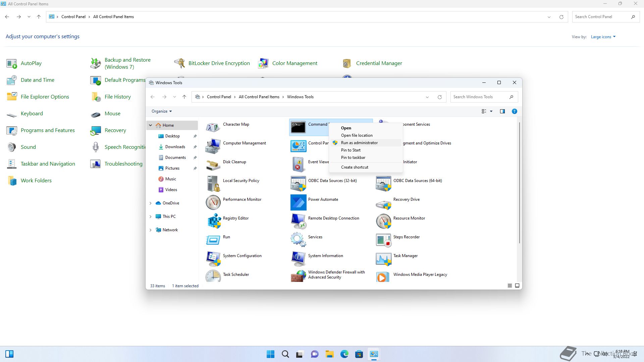
Task: Open View by Large icons dropdown
Action: tap(603, 37)
